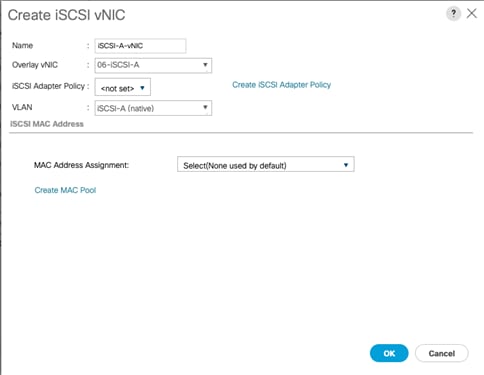This screenshot has width=484, height=375.
Task: Open the help question mark icon
Action: (453, 14)
